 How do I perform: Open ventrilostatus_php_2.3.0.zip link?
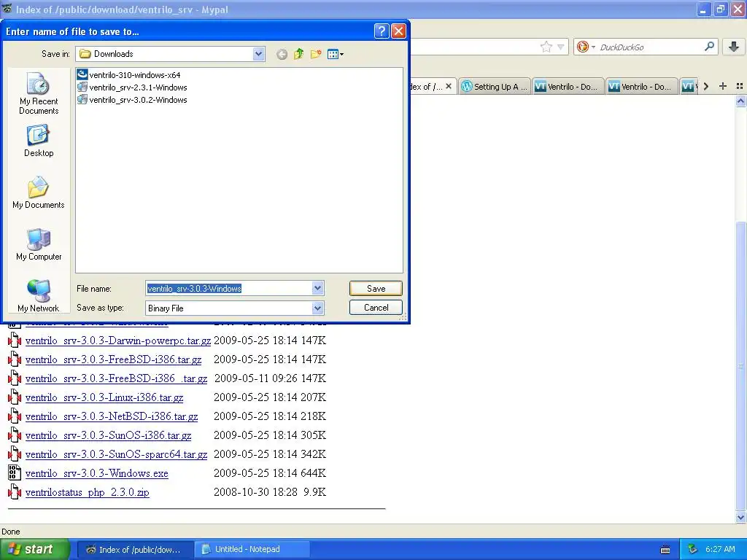coord(88,492)
